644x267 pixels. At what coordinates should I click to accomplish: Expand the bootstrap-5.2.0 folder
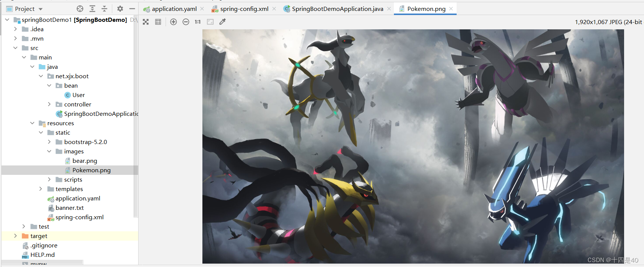(49, 142)
